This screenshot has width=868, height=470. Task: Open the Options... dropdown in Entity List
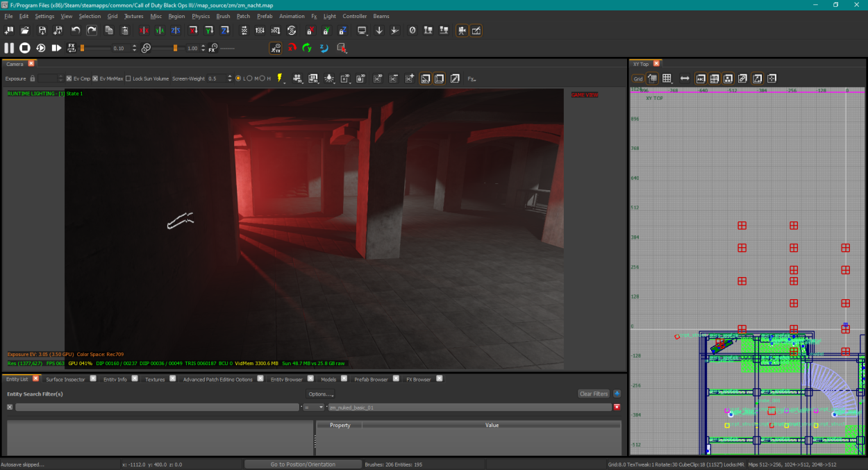[x=320, y=394]
